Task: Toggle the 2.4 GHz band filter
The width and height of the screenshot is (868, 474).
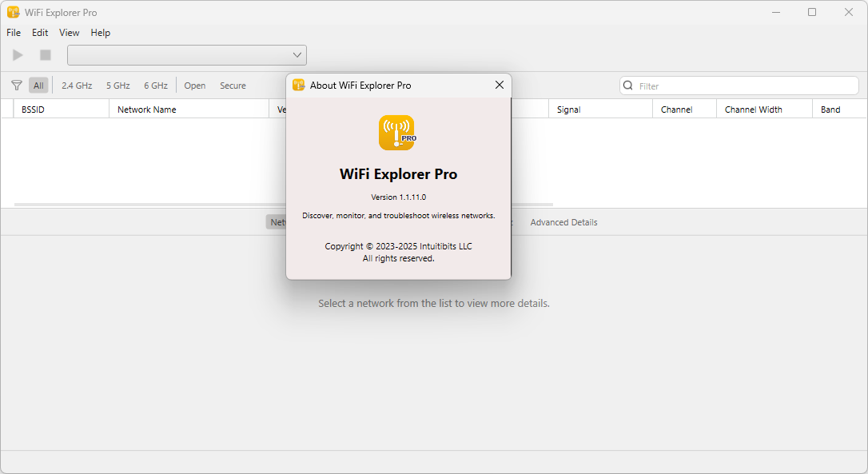Action: tap(77, 86)
